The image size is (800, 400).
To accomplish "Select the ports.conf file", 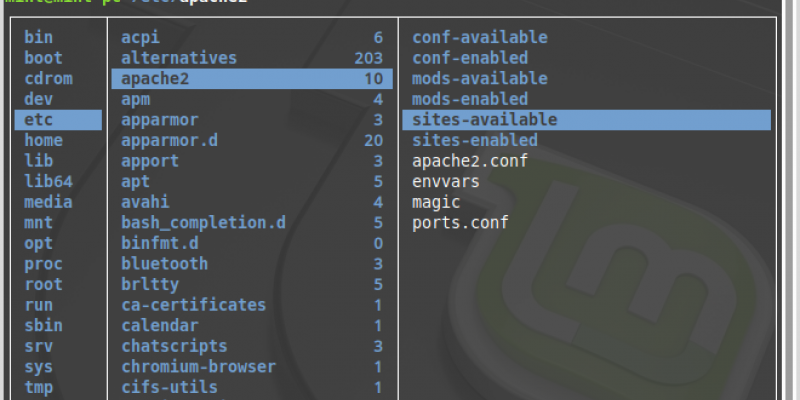I will click(x=460, y=222).
